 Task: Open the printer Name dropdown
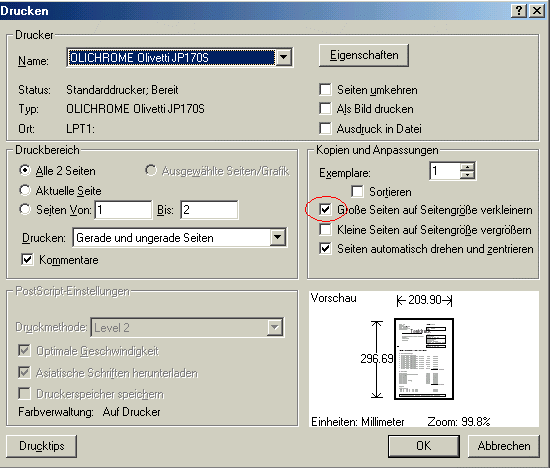[x=284, y=57]
